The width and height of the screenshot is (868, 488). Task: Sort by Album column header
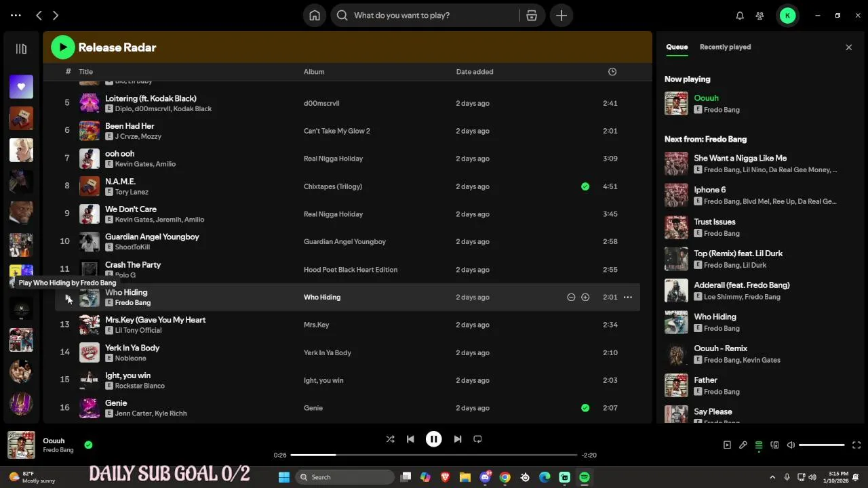click(x=314, y=72)
